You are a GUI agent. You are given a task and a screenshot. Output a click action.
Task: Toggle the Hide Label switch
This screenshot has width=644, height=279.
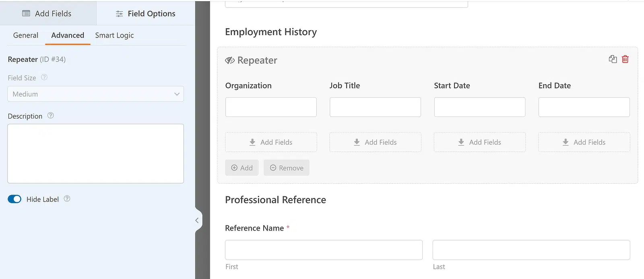click(14, 199)
